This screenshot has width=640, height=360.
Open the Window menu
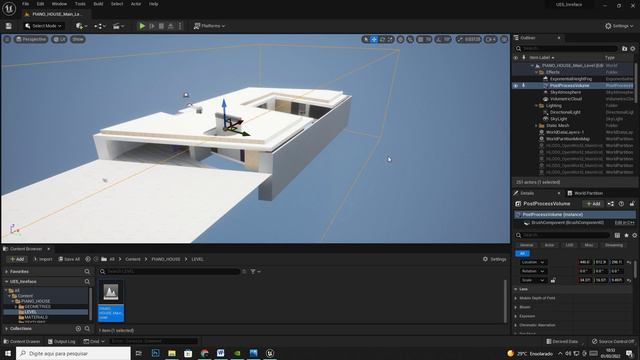[x=59, y=4]
